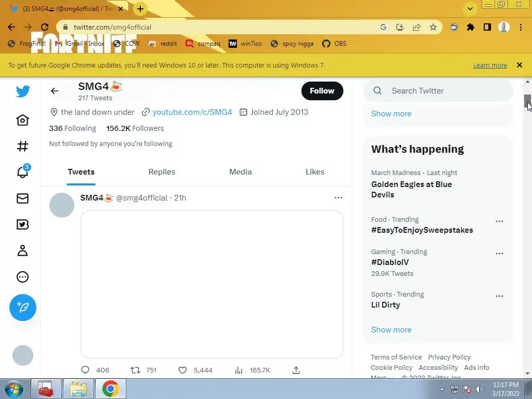The width and height of the screenshot is (532, 399).
Task: Open Privacy Policy footer link
Action: (449, 357)
